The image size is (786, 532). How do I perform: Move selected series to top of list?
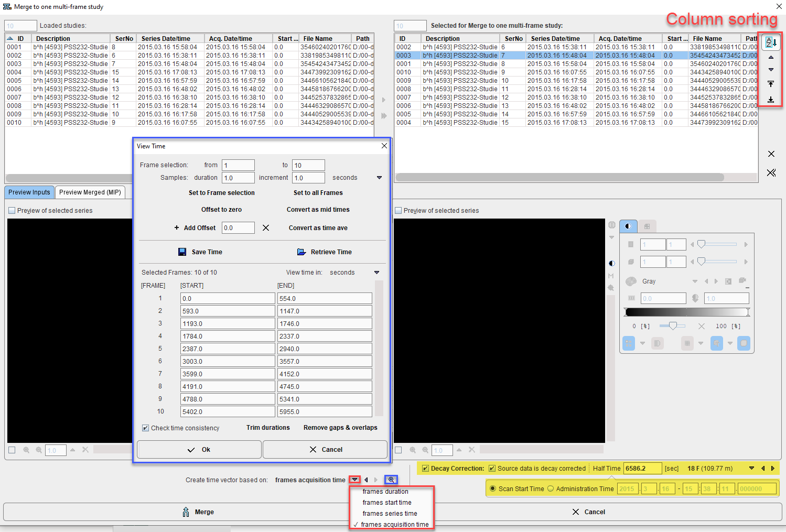click(771, 84)
